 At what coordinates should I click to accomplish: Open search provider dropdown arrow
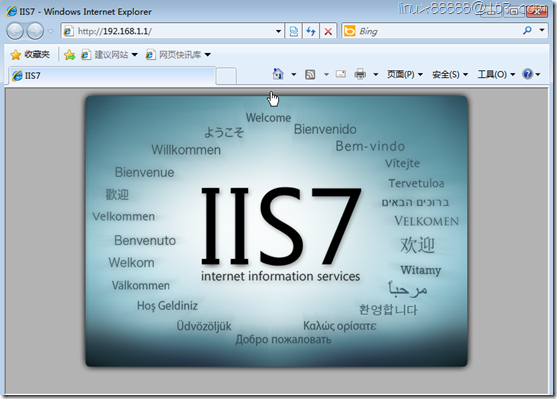coord(542,31)
